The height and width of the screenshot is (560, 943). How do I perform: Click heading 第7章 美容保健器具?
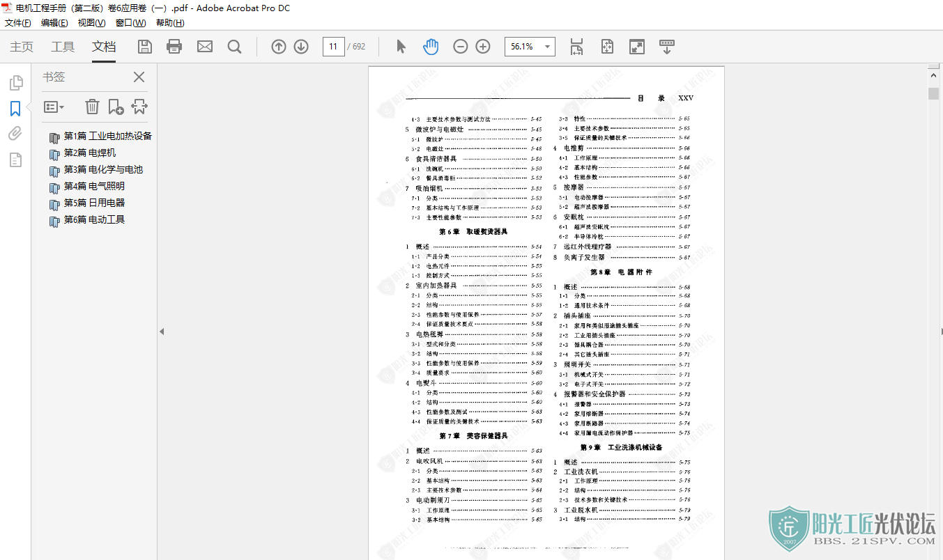[473, 436]
